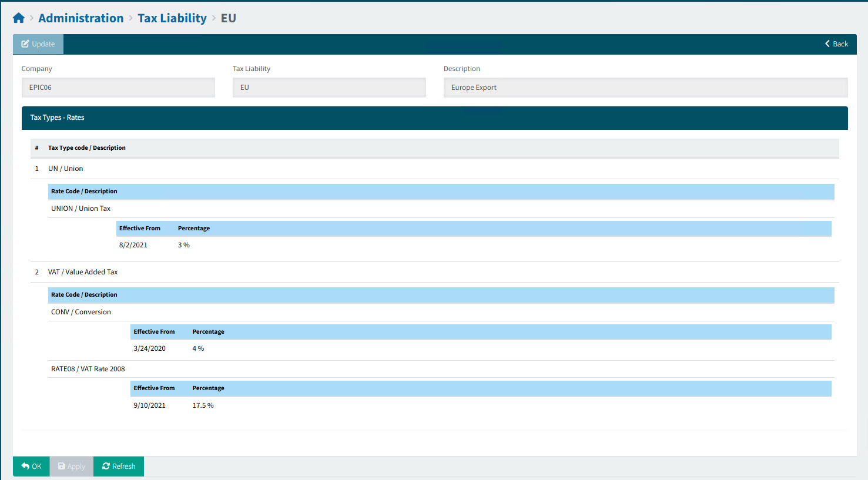Select the edit pencil icon on Update button

tap(25, 43)
